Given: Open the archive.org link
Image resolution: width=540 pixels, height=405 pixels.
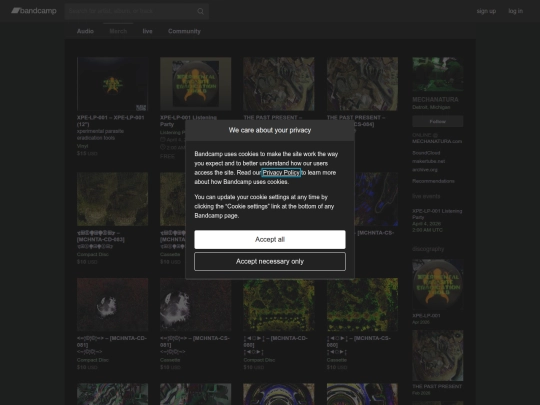Looking at the screenshot, I should 425,169.
